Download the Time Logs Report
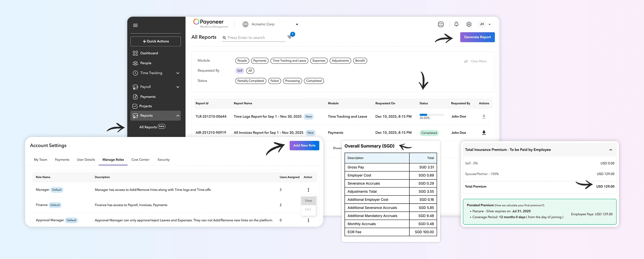 pos(484,117)
